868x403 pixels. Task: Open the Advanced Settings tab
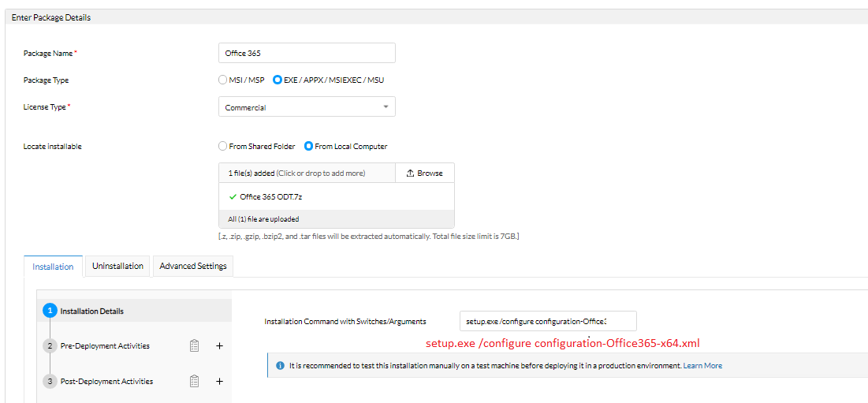193,267
